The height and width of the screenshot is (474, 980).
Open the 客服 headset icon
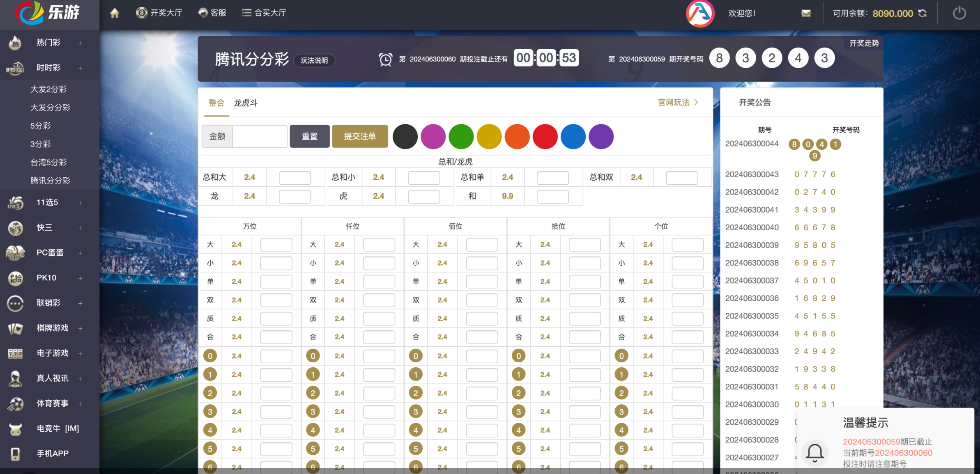(203, 13)
